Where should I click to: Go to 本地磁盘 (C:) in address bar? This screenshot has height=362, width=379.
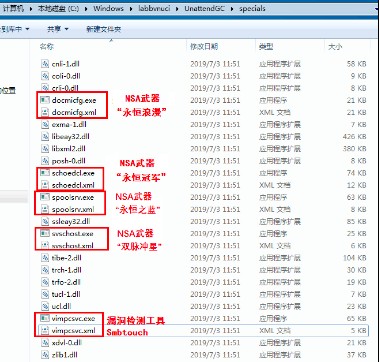(57, 8)
